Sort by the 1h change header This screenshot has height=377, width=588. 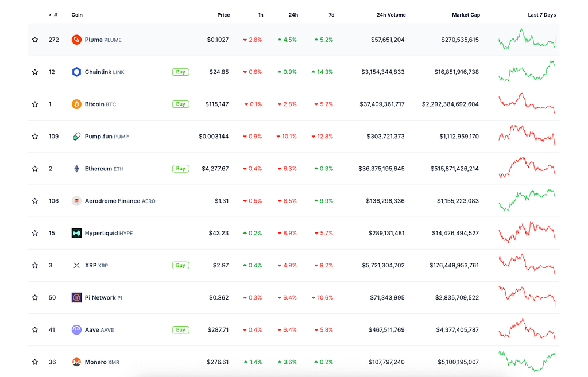pos(261,15)
